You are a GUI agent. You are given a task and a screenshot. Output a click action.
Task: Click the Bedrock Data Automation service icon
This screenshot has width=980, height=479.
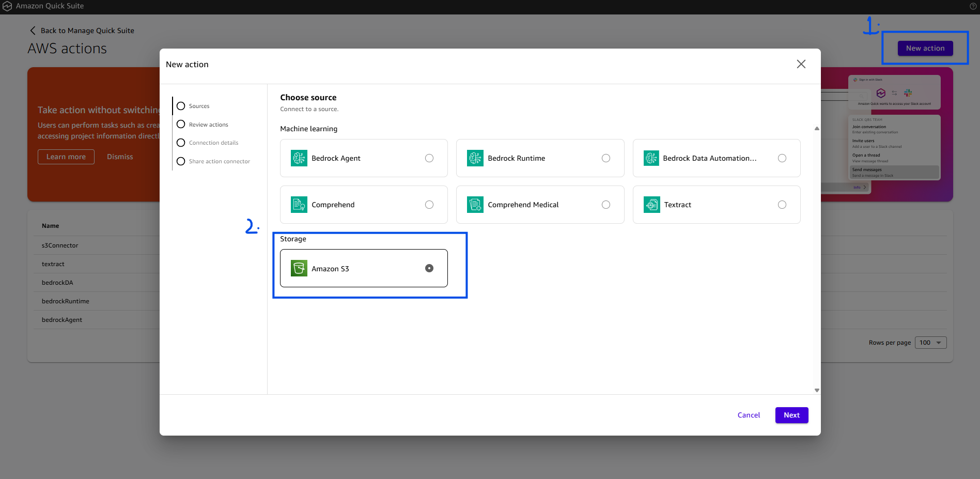[651, 158]
